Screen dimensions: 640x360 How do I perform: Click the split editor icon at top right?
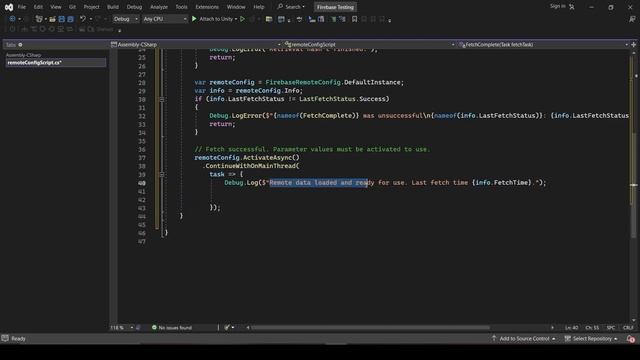[633, 44]
